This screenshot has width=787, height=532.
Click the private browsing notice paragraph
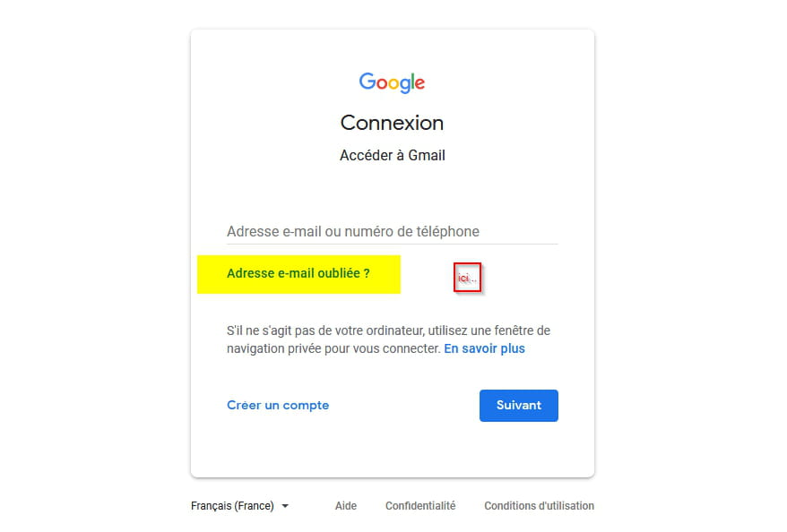pos(388,339)
